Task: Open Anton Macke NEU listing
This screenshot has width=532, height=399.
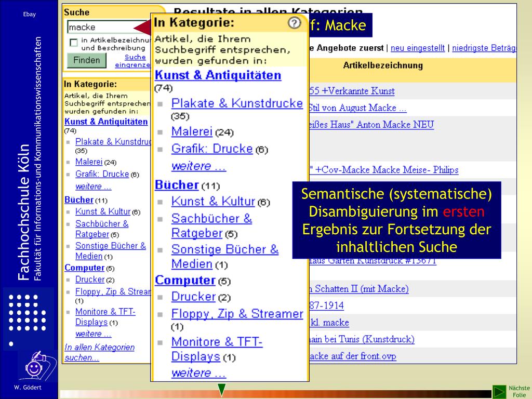Action: [x=371, y=125]
